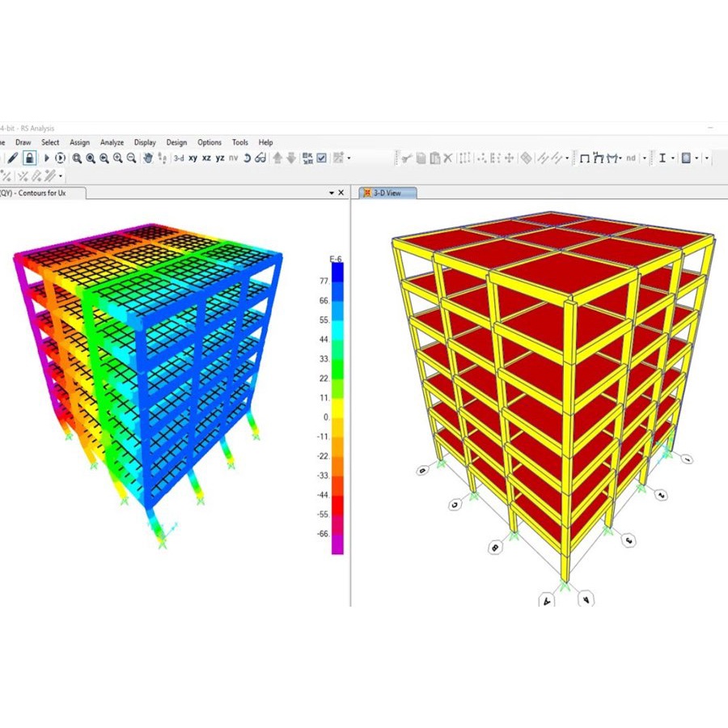Click the Run Analysis play arrow
Viewport: 728px width, 728px height.
pos(46,159)
